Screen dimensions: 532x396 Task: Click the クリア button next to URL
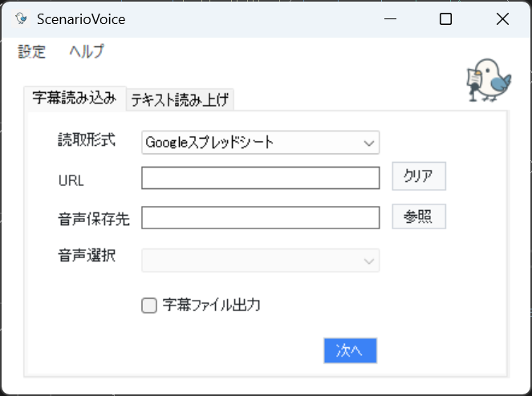pos(419,176)
